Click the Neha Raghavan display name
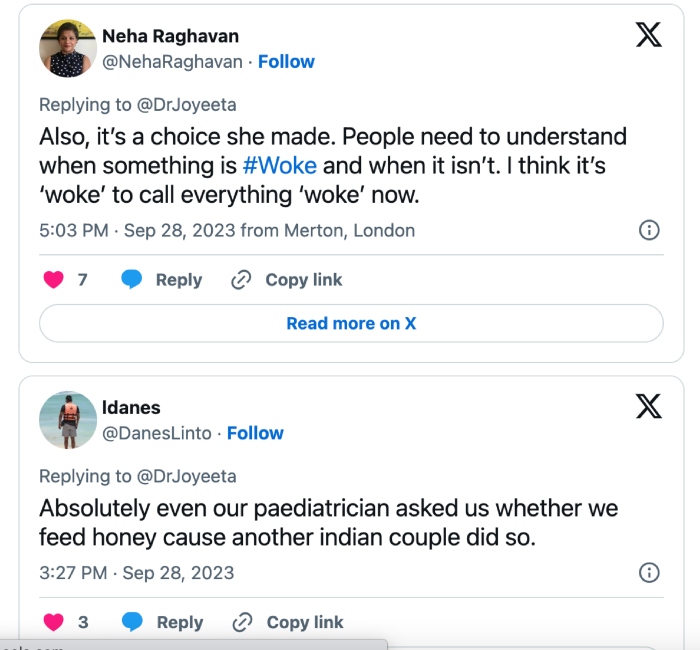 (x=170, y=36)
